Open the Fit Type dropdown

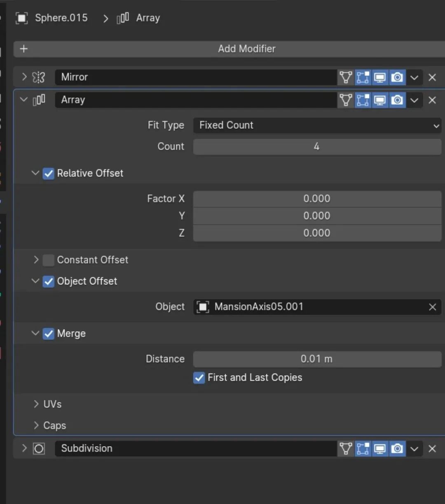317,125
